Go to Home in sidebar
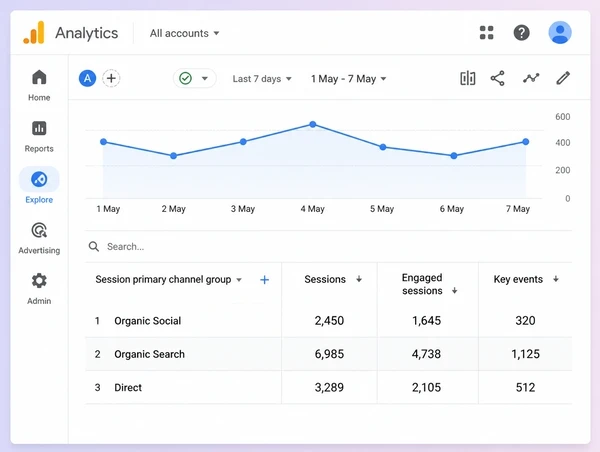The width and height of the screenshot is (600, 452). (39, 86)
